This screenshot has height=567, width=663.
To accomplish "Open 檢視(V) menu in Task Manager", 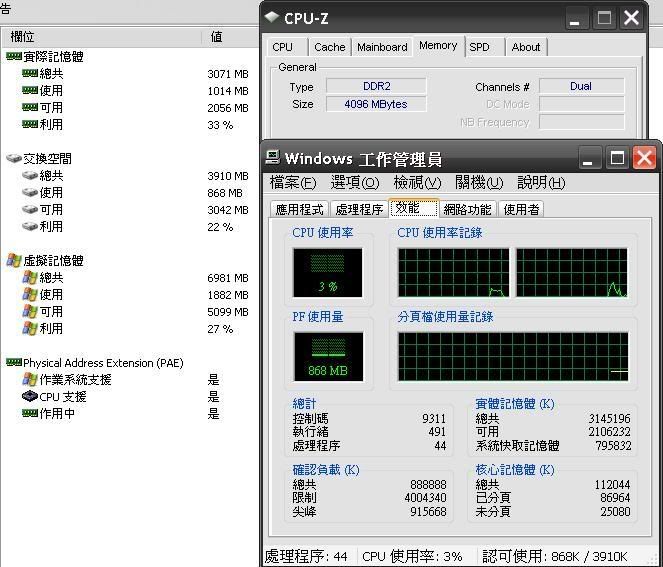I will pos(417,183).
